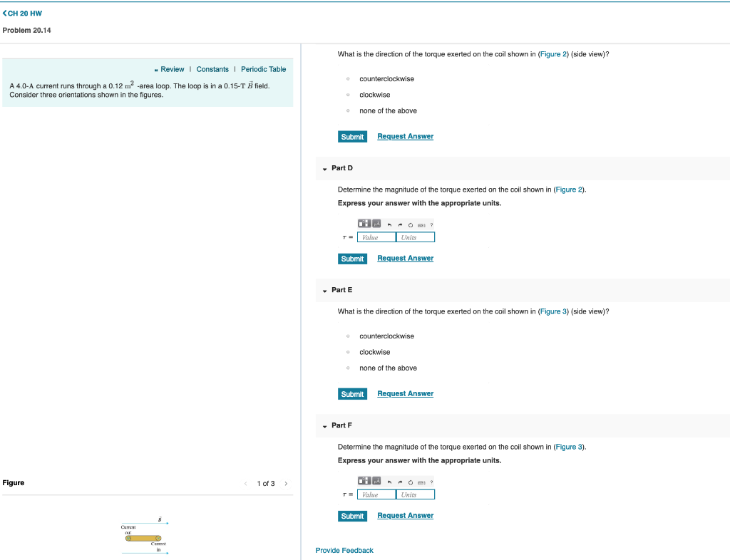The image size is (730, 560).
Task: Click the Part D Units input field
Action: 416,237
